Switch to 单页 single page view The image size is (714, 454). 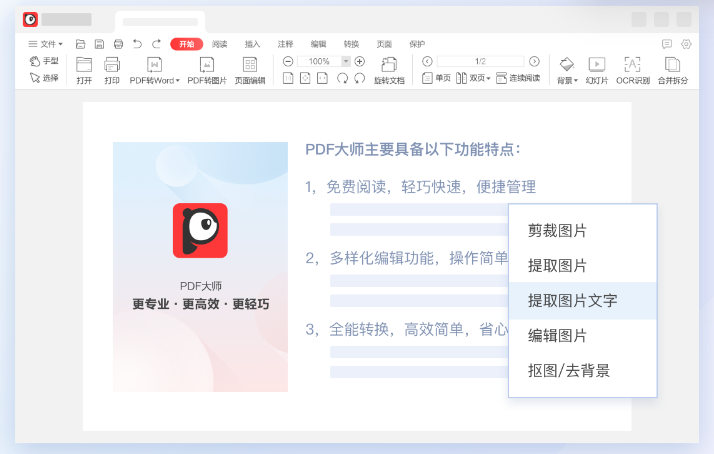(436, 78)
